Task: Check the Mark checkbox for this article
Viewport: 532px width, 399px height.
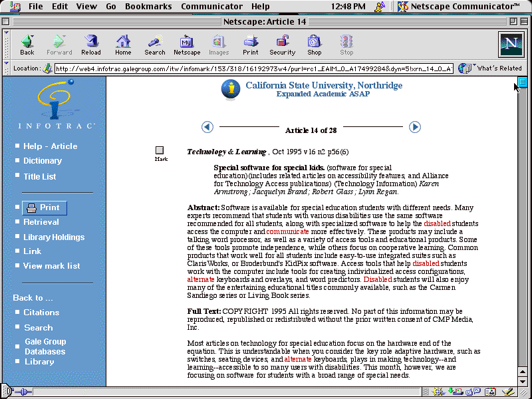Action: [160, 150]
